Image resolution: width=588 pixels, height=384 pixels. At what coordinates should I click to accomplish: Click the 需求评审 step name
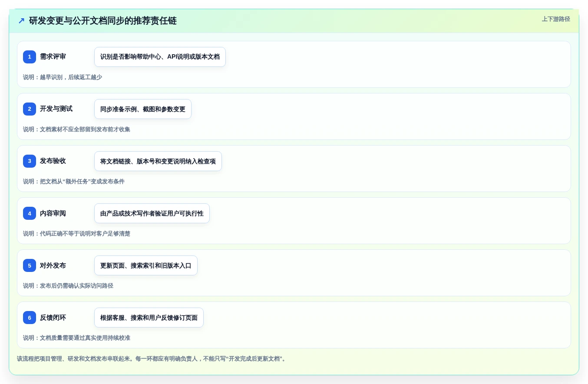pyautogui.click(x=53, y=57)
